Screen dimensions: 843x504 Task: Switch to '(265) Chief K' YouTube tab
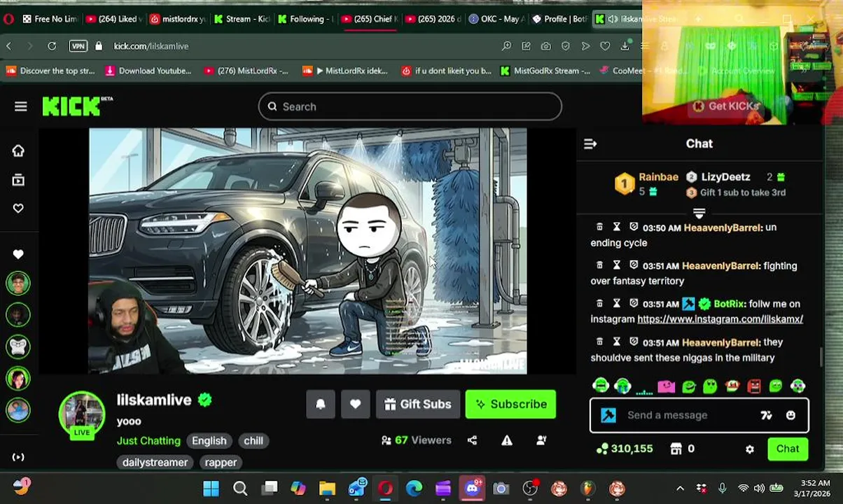tap(369, 19)
